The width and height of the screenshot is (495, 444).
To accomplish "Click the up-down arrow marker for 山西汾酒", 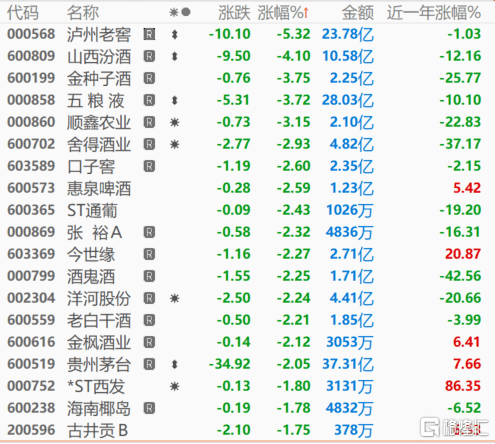I will coord(174,56).
